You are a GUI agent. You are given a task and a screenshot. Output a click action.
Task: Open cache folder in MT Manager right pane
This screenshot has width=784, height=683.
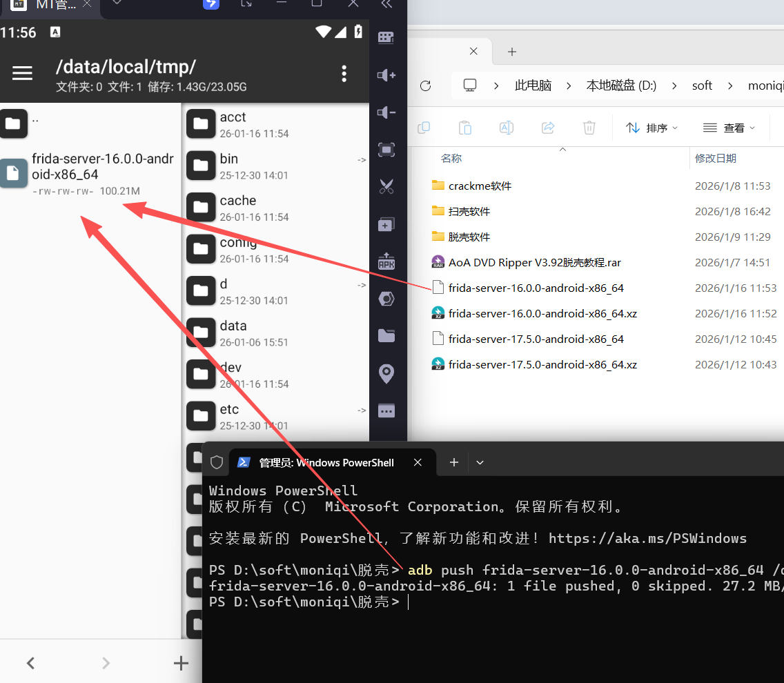277,208
